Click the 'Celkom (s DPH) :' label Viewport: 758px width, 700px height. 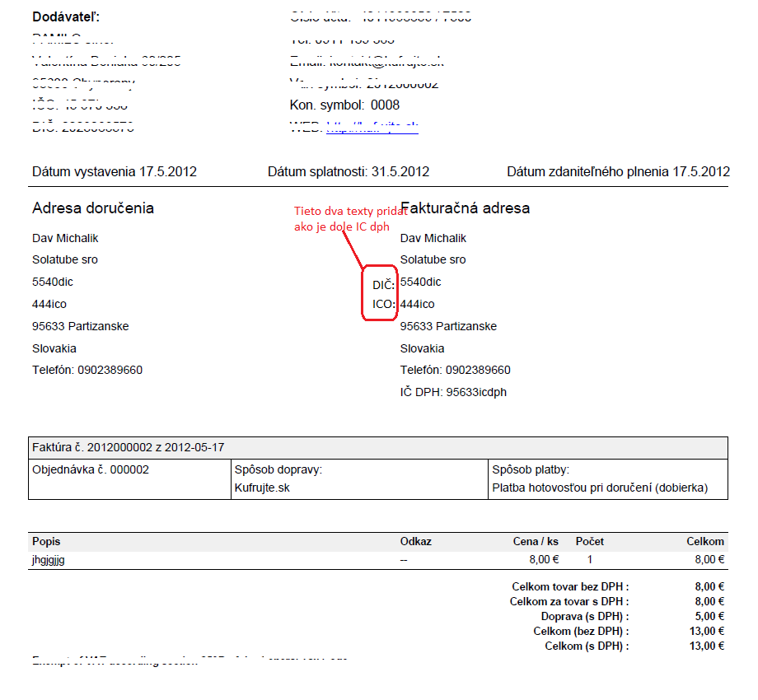click(x=587, y=646)
